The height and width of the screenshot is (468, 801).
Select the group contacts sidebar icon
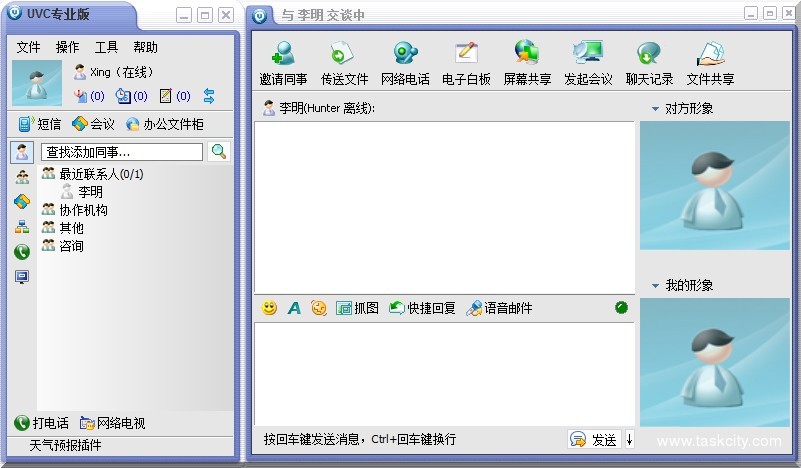click(22, 177)
